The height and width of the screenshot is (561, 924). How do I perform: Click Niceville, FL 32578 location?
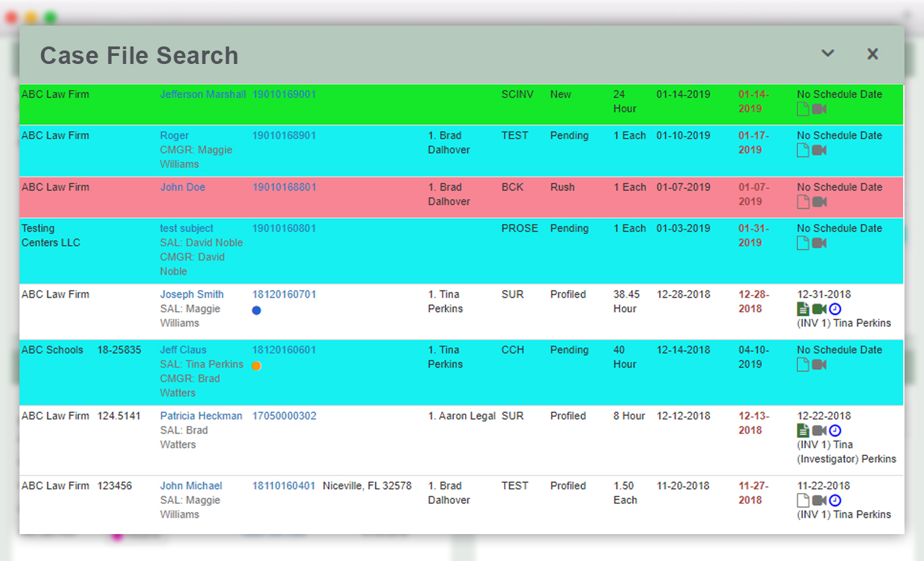367,486
